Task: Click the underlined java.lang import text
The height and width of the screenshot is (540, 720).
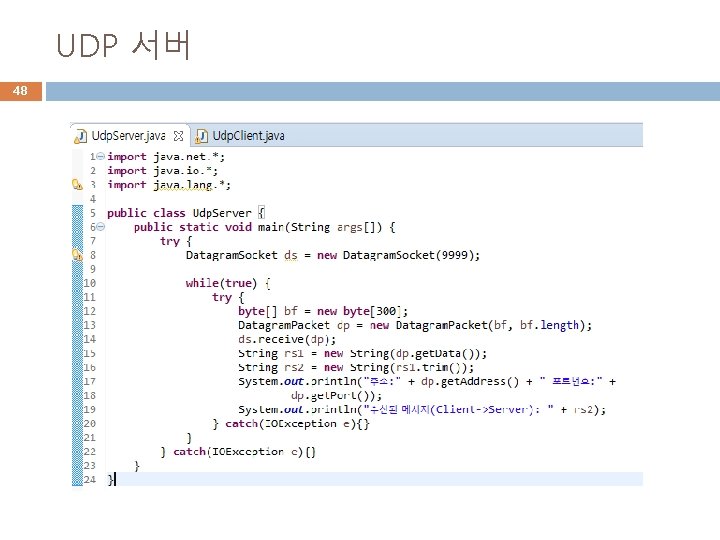Action: click(185, 185)
